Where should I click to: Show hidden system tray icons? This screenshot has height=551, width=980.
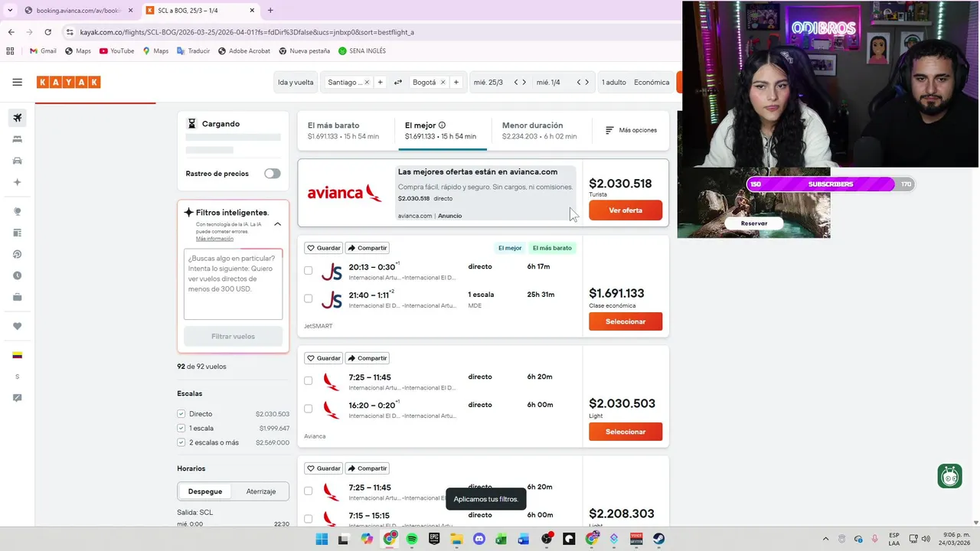point(825,539)
